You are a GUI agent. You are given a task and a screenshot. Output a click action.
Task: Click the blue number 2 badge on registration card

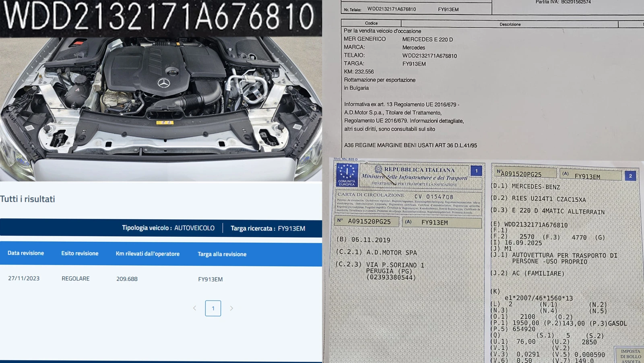630,176
